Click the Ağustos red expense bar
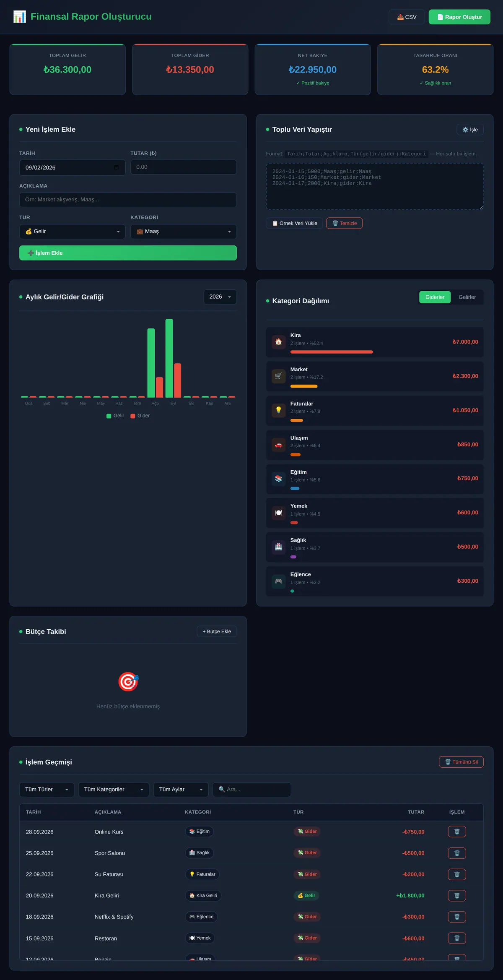The width and height of the screenshot is (503, 980). [160, 387]
